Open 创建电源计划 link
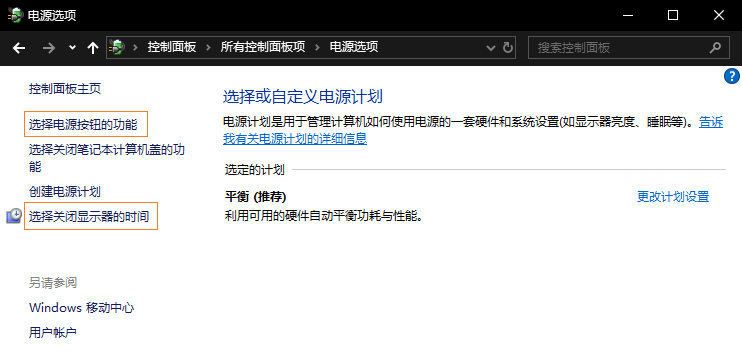Image resolution: width=742 pixels, height=361 pixels. click(65, 192)
